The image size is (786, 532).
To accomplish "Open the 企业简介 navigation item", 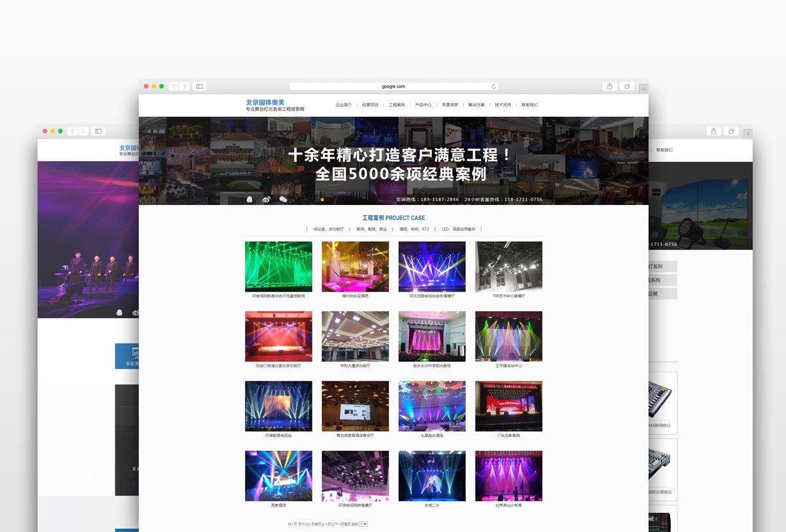I will coord(344,105).
